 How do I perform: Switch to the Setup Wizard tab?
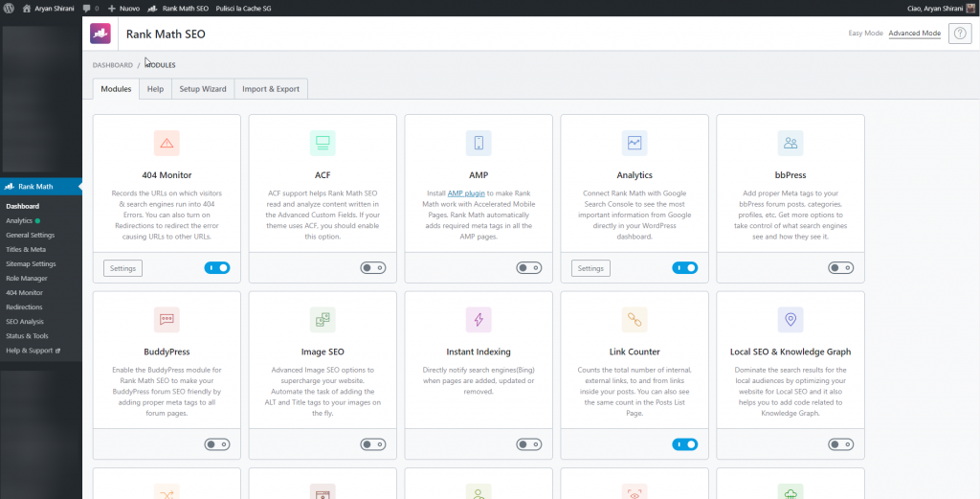pos(203,89)
